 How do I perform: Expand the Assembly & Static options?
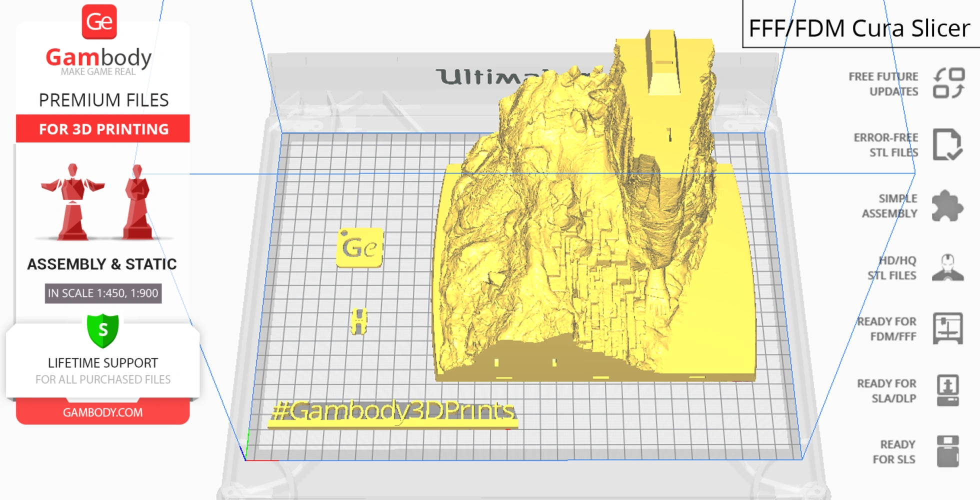102,264
